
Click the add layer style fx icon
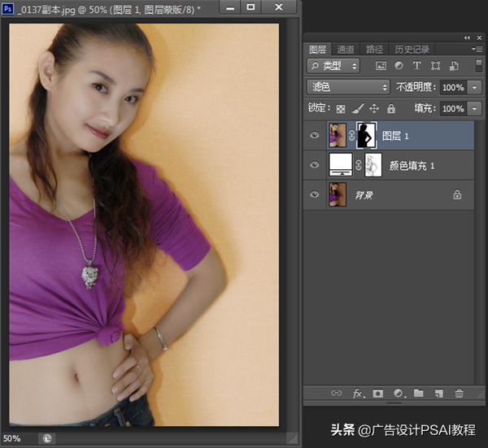357,394
